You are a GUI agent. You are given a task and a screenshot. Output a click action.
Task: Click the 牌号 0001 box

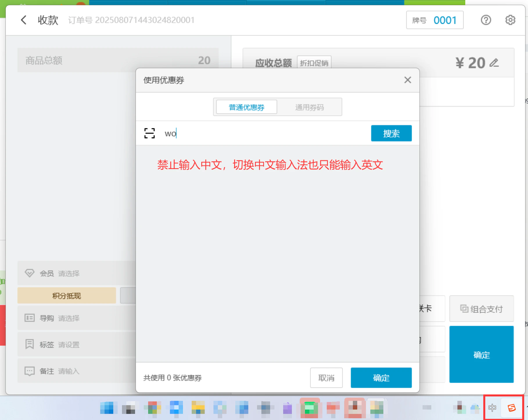tap(435, 20)
